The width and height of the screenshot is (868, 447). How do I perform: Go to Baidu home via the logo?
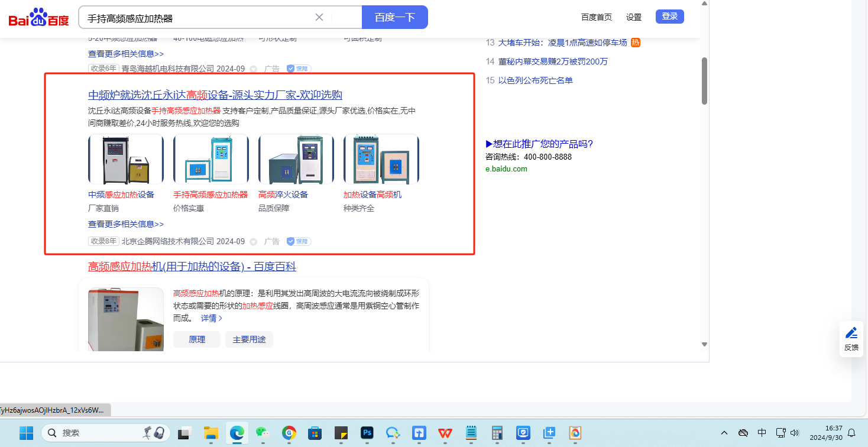pyautogui.click(x=39, y=18)
